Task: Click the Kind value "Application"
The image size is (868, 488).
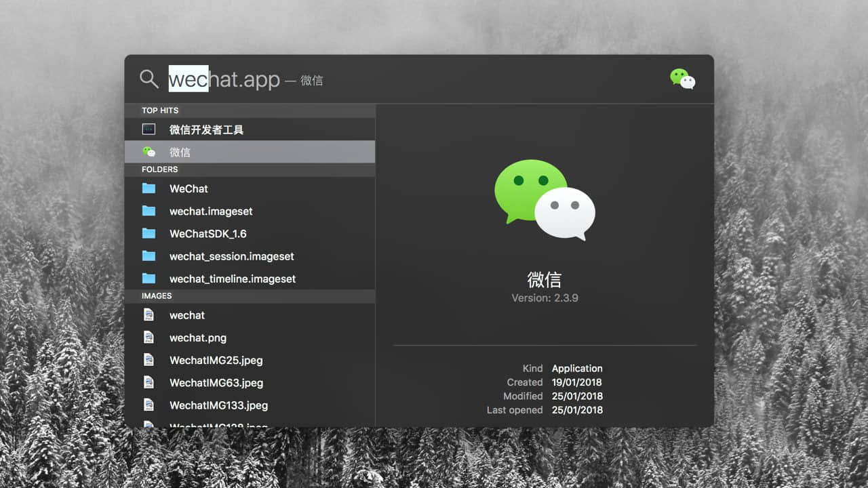Action: click(x=577, y=368)
